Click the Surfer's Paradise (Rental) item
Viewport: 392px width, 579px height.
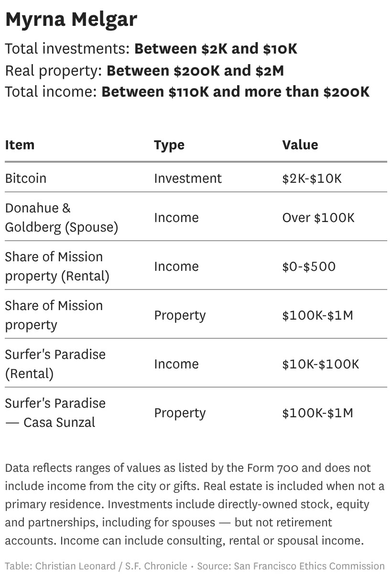coord(55,364)
